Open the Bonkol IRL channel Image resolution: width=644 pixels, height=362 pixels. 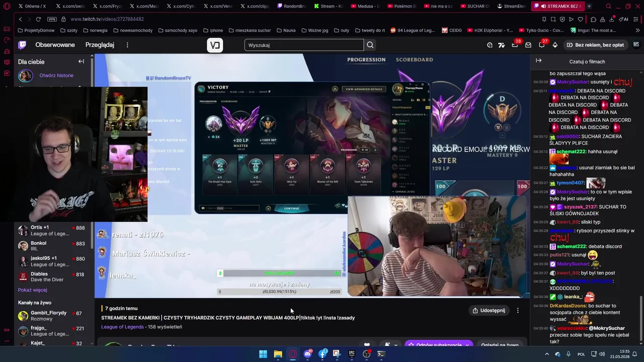(49, 246)
